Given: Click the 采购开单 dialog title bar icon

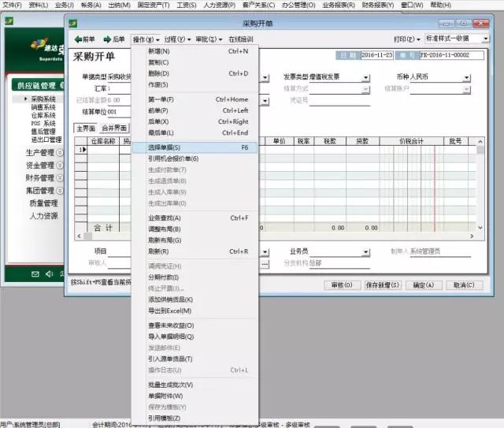Looking at the screenshot, I should pyautogui.click(x=73, y=24).
